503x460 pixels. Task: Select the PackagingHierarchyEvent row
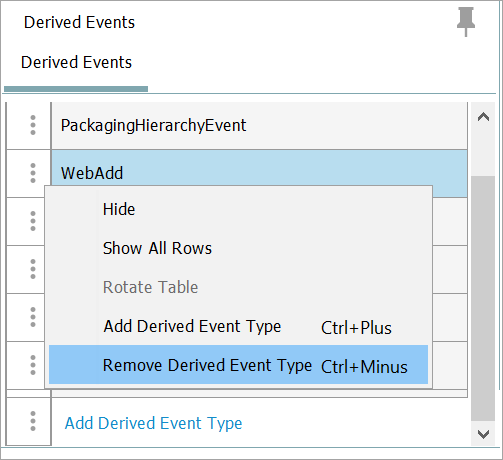(x=259, y=125)
